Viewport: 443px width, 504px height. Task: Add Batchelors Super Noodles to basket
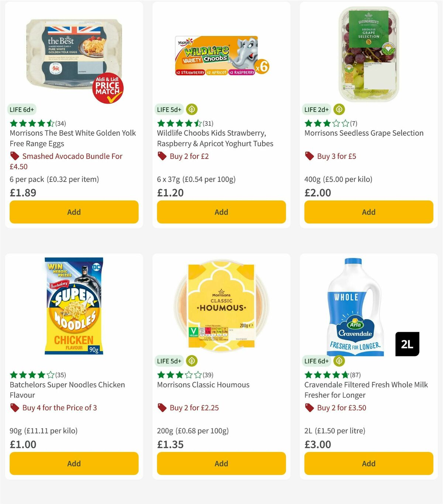74,463
